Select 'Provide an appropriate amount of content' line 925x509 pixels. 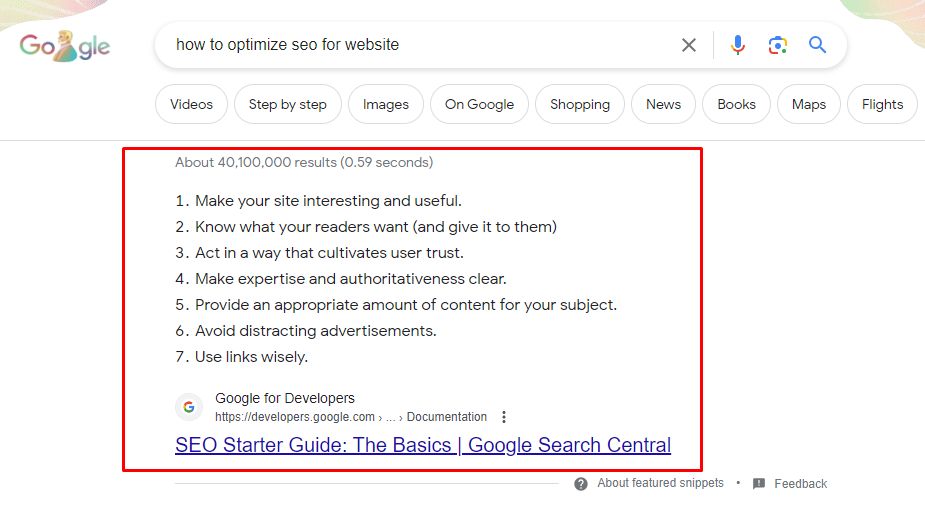(x=405, y=305)
